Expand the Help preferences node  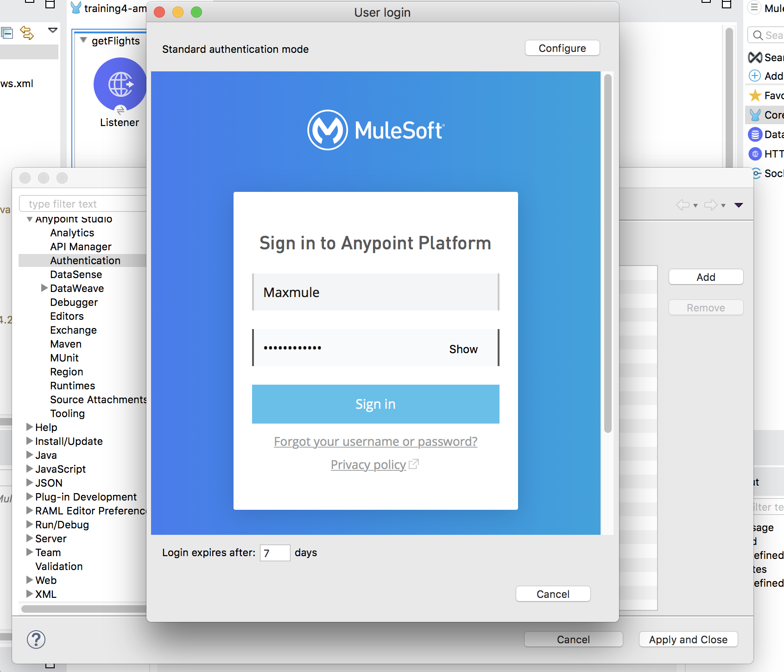click(x=30, y=427)
